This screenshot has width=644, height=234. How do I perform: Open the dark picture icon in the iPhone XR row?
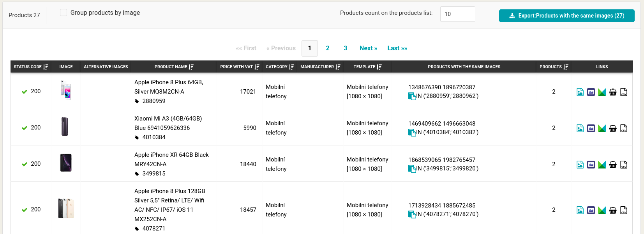[x=591, y=165]
